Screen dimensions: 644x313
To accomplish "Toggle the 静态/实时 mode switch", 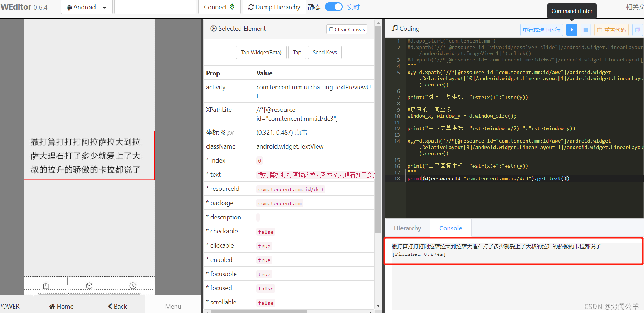I will pyautogui.click(x=333, y=7).
